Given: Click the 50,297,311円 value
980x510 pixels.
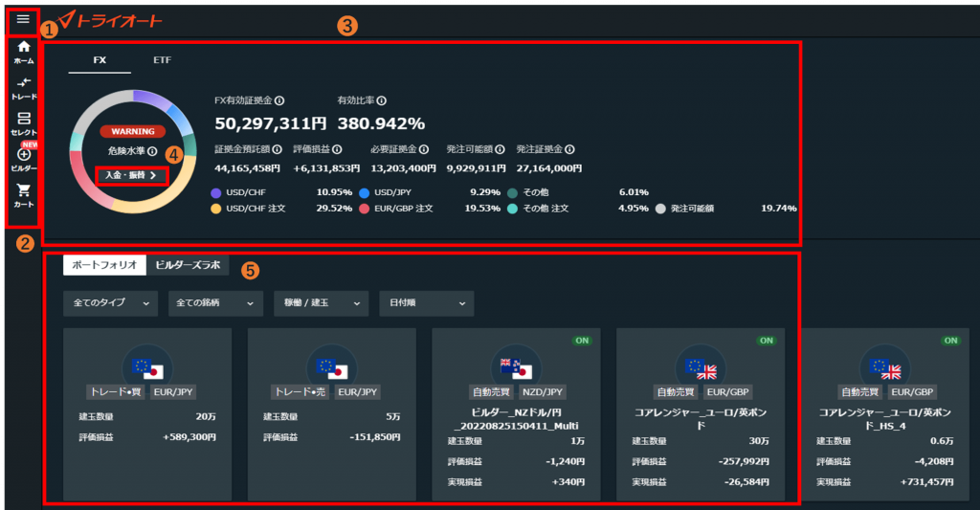Looking at the screenshot, I should point(271,123).
